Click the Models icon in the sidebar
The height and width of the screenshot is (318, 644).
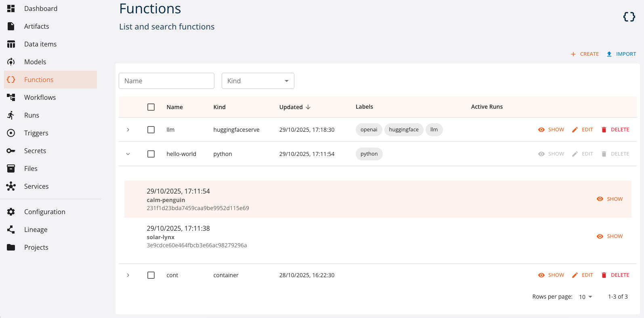[11, 62]
